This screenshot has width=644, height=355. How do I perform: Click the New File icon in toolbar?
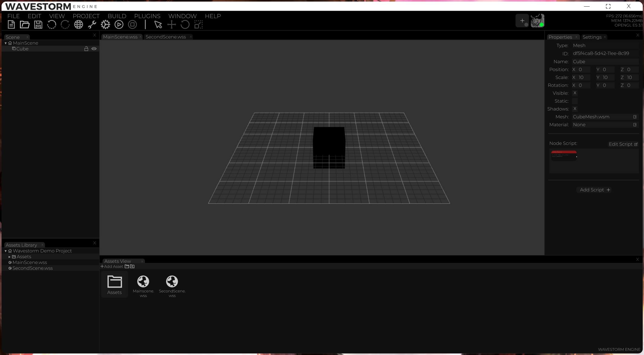click(11, 25)
